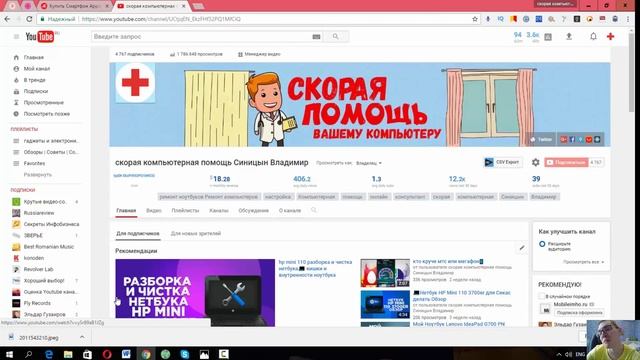Viewport: 640px width, 360px height.
Task: Switch to the Плейлисты channel tab
Action: (x=185, y=211)
